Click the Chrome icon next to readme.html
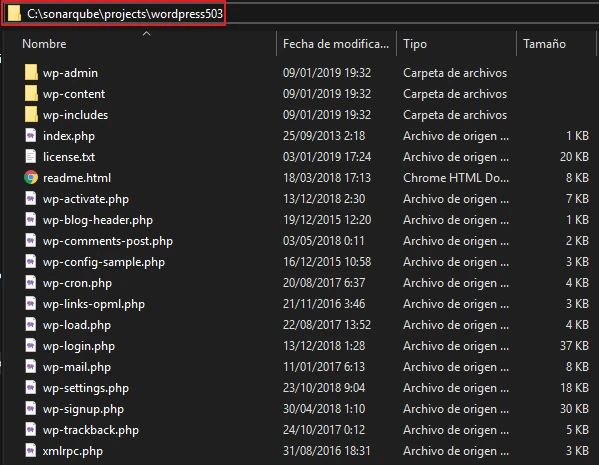Screen dimensions: 599x465 click(31, 177)
